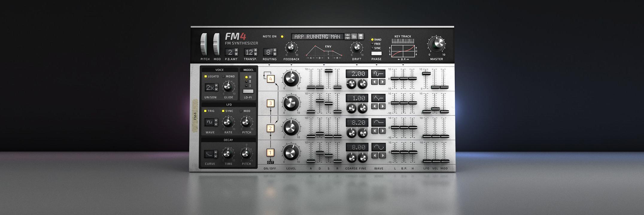Select RAND phase mode
Image resolution: width=644 pixels, height=215 pixels.
376,40
